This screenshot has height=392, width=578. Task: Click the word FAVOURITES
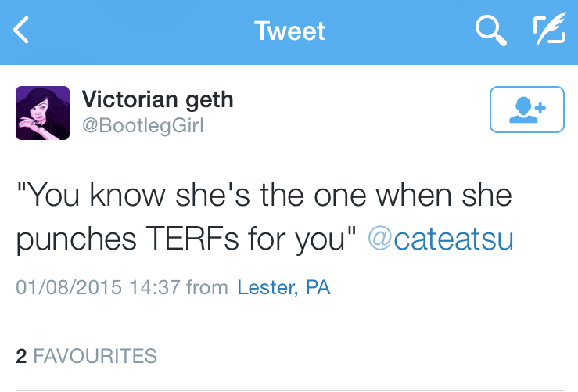[95, 357]
